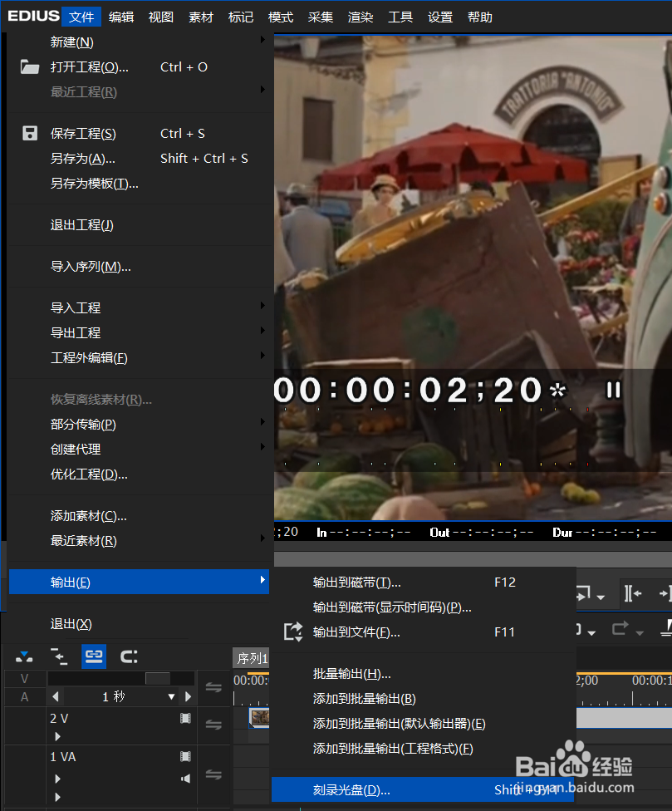Viewport: 672px width, 811px height.
Task: Open the 设置 menu
Action: pyautogui.click(x=440, y=17)
